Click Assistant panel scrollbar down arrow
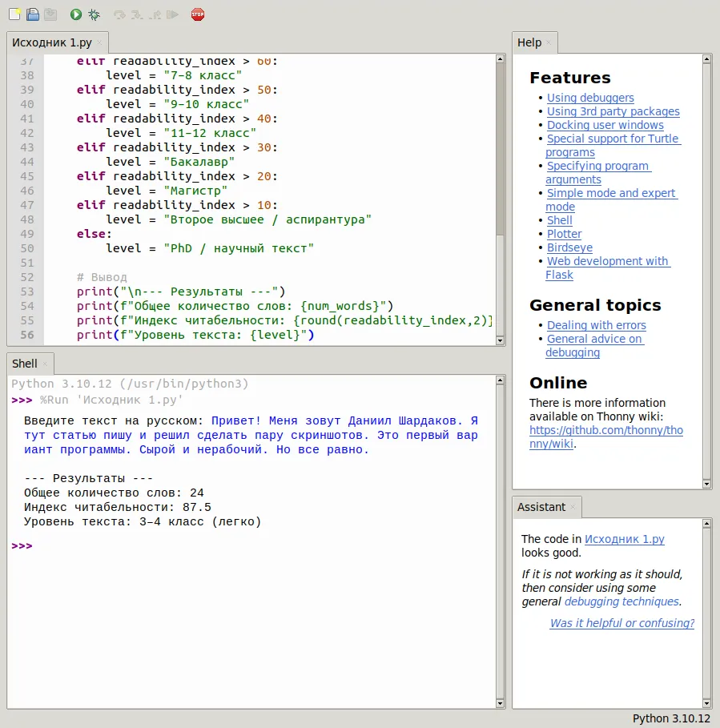This screenshot has width=720, height=728. coord(706,703)
